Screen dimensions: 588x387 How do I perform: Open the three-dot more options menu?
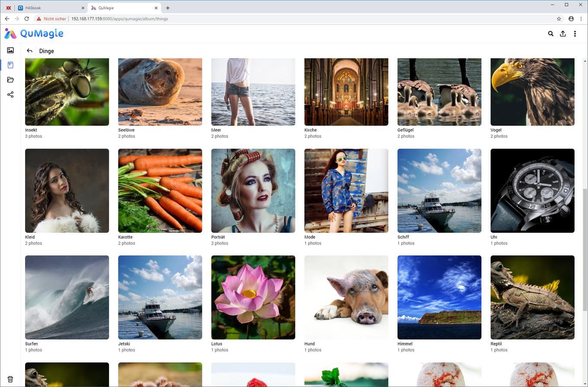coord(575,33)
